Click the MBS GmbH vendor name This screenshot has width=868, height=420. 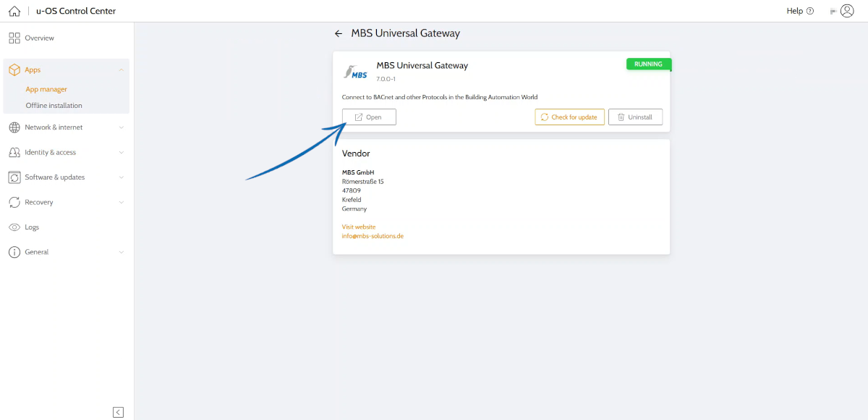click(358, 172)
